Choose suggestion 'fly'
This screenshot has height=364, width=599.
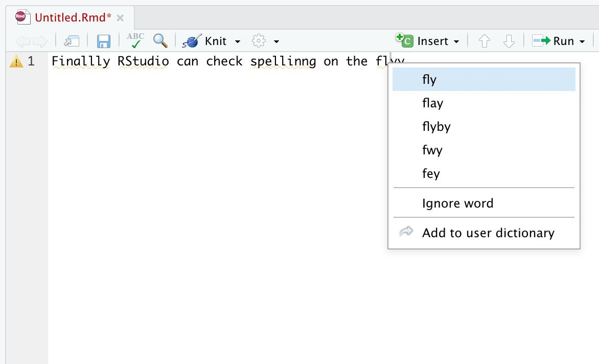pyautogui.click(x=483, y=79)
